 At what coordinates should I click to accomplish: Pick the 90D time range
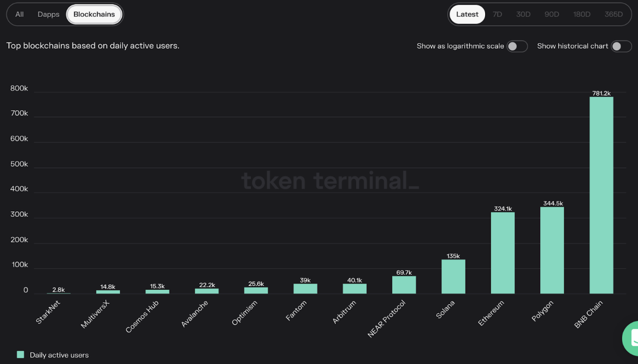coord(551,14)
